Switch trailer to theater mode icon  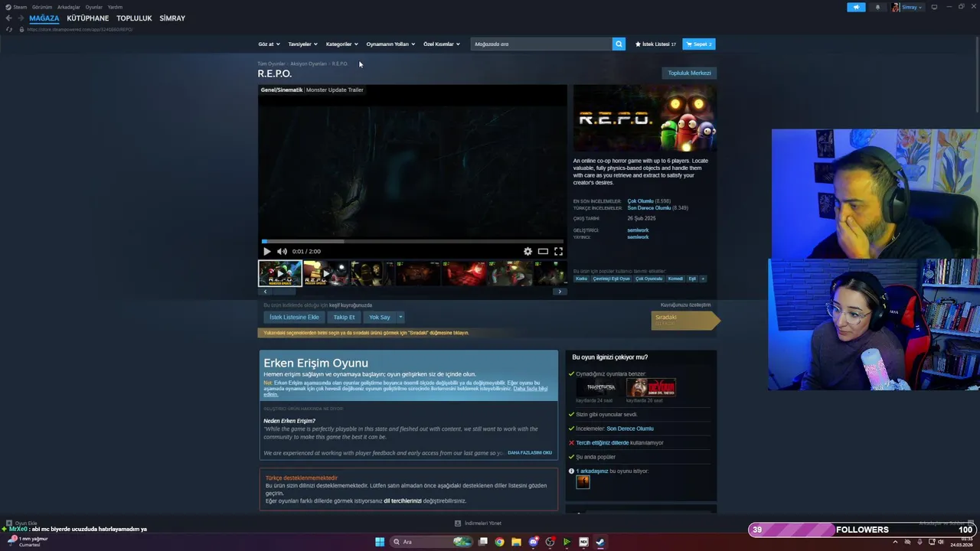point(543,251)
